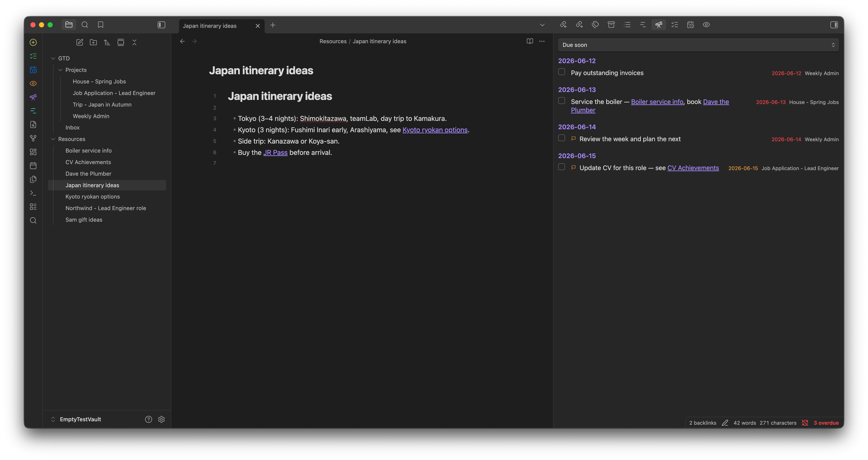Change sort order in the file explorer
Image resolution: width=868 pixels, height=460 pixels.
107,42
